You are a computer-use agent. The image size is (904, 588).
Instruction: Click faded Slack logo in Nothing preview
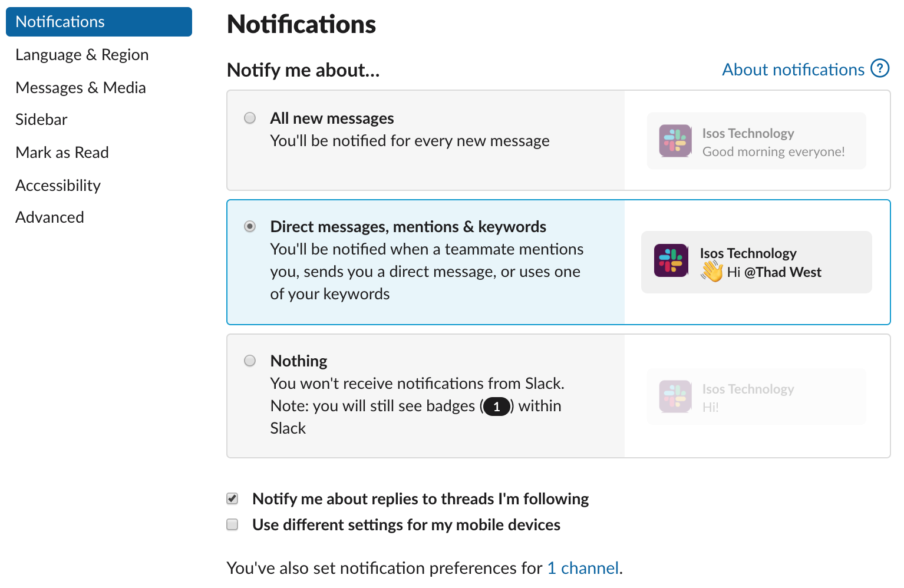click(675, 397)
